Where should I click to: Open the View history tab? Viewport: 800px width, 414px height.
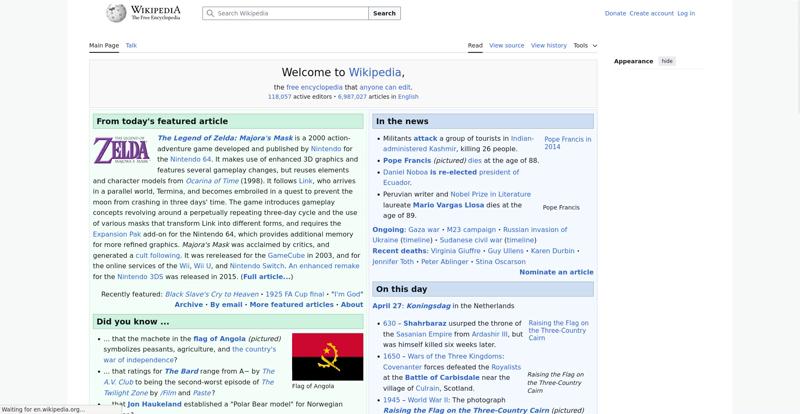click(548, 45)
